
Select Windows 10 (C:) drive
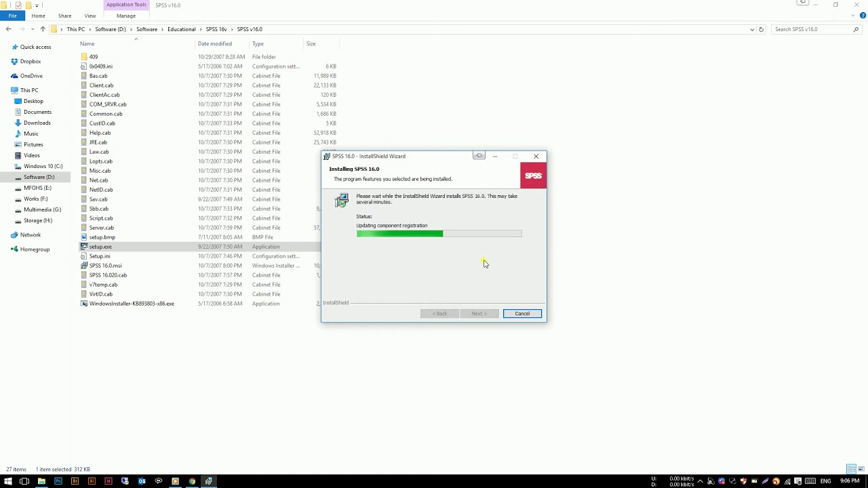click(x=43, y=166)
